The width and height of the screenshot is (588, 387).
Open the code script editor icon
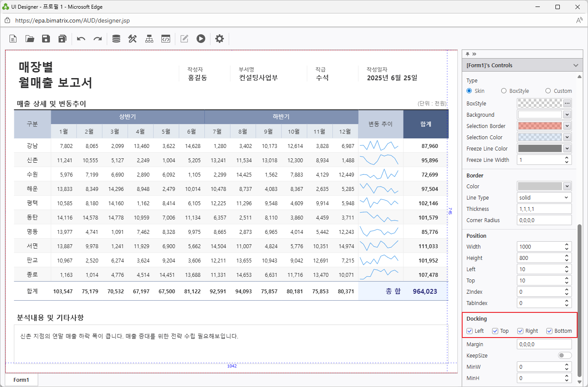click(x=165, y=39)
